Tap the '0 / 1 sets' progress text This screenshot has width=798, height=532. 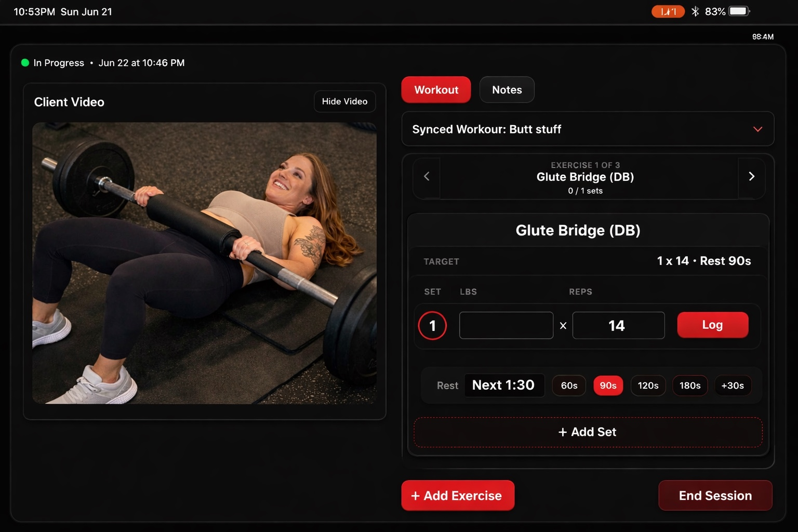coord(586,191)
